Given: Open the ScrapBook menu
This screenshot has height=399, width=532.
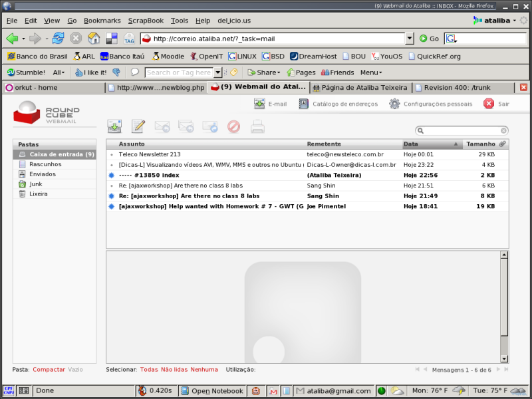Looking at the screenshot, I should pyautogui.click(x=146, y=21).
